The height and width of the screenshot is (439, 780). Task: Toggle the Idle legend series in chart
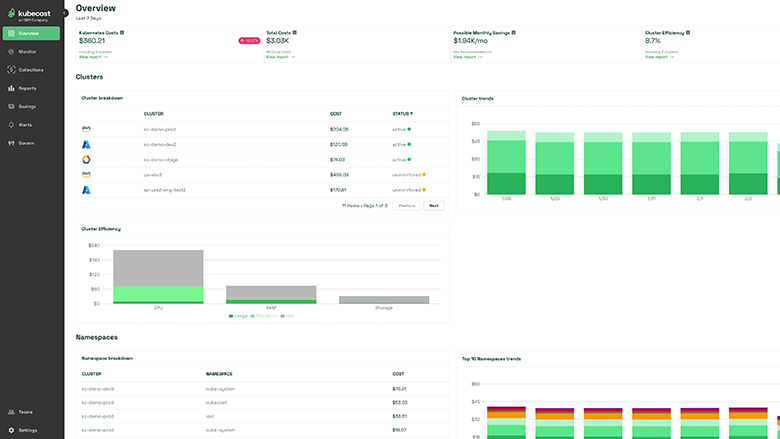pos(287,315)
